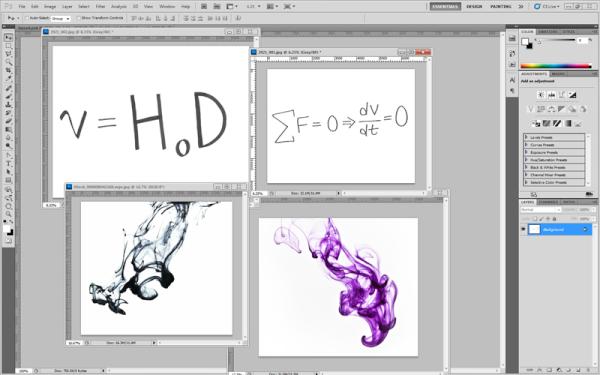This screenshot has width=600, height=375.
Task: Switch to the Essentials workspace
Action: [x=445, y=7]
